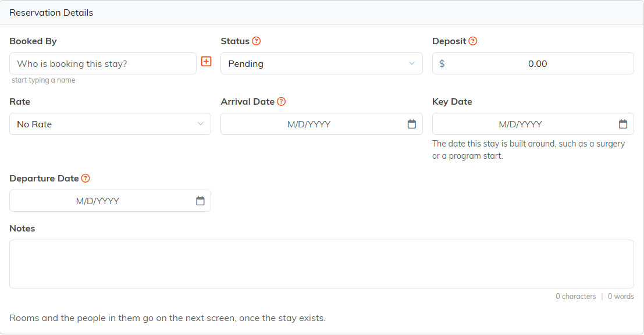Click the '0 characters' counter text

click(x=575, y=297)
